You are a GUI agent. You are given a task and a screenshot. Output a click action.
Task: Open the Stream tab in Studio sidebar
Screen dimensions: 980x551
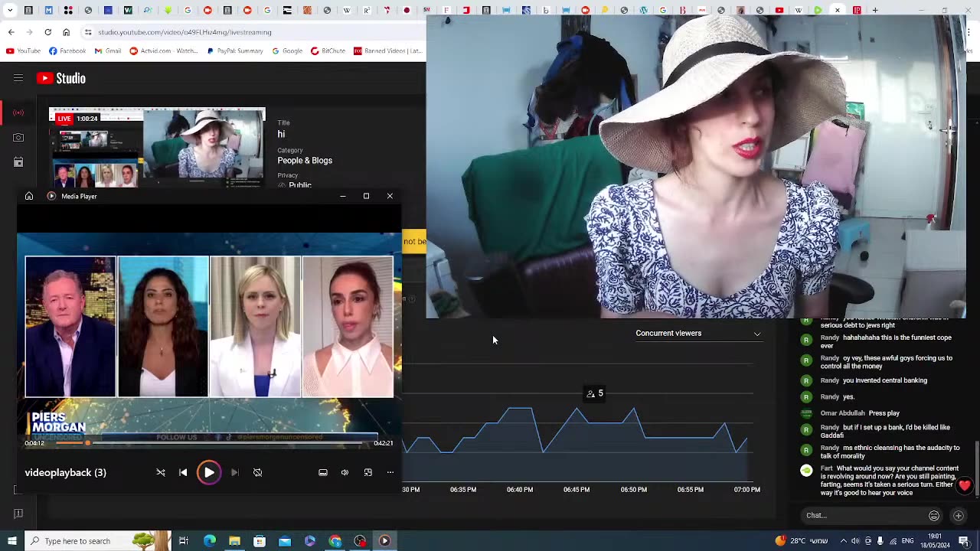point(18,112)
